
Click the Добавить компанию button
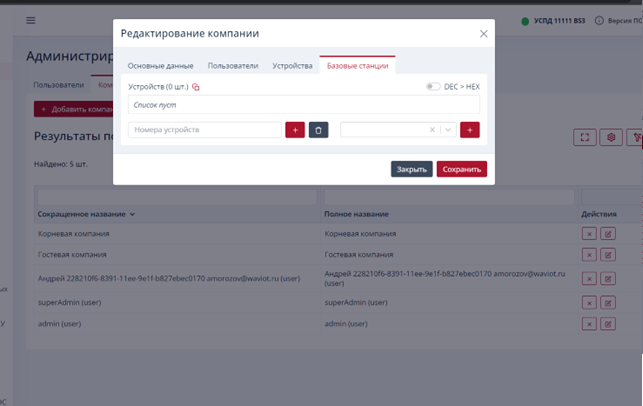74,109
